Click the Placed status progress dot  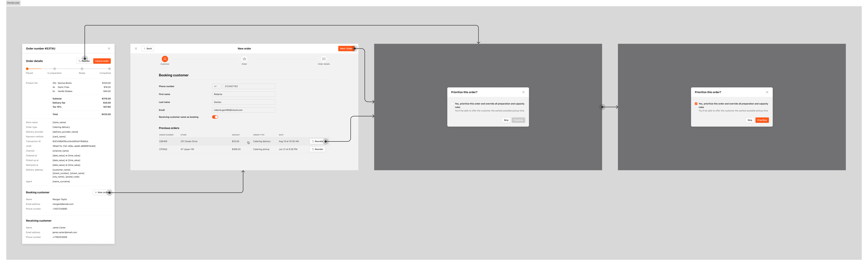pyautogui.click(x=27, y=69)
